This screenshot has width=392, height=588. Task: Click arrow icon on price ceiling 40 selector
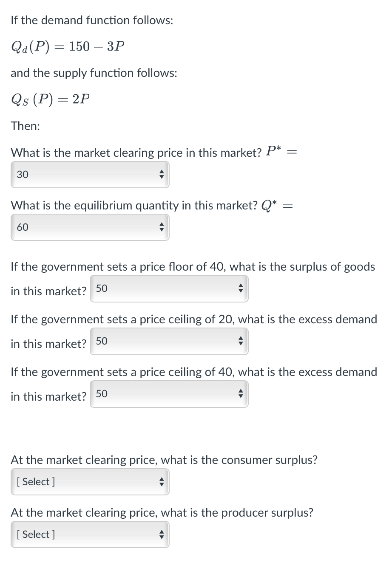click(240, 394)
